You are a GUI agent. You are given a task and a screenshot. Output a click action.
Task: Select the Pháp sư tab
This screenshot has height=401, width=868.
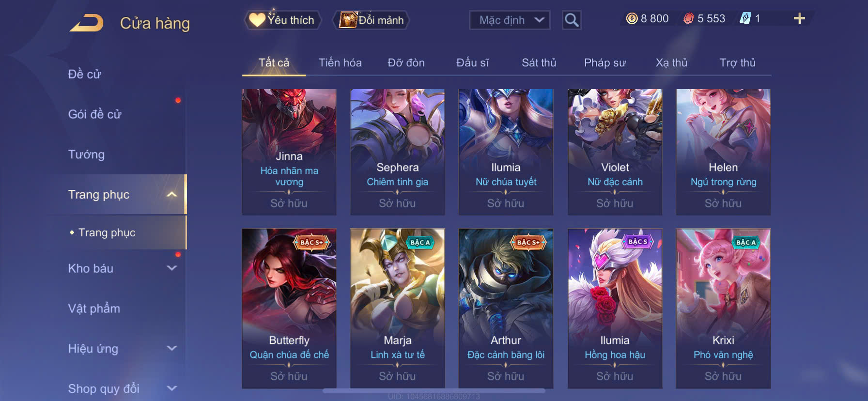click(x=605, y=62)
